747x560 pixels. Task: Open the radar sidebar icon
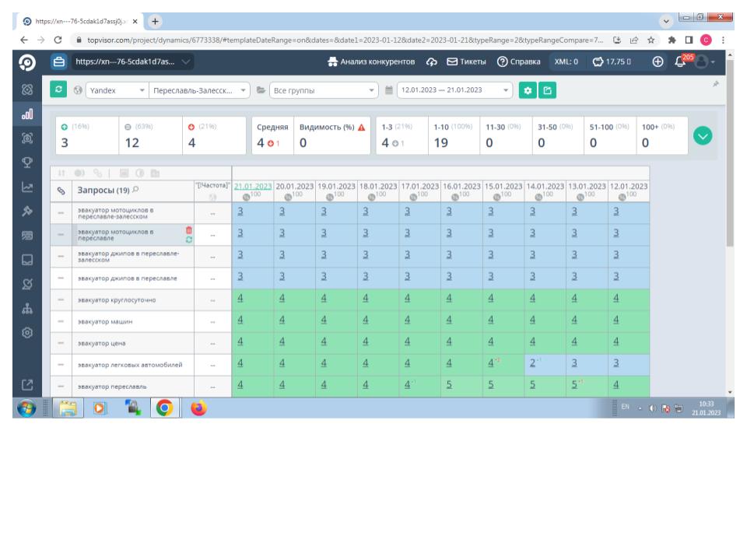(x=27, y=285)
